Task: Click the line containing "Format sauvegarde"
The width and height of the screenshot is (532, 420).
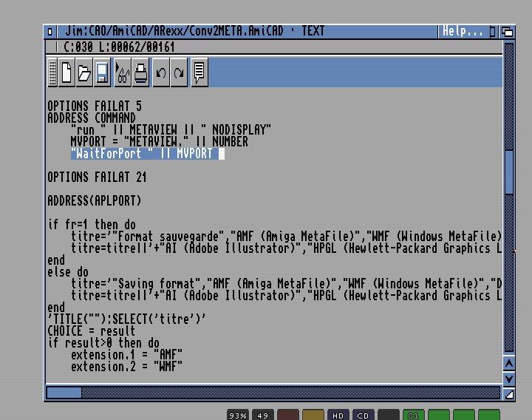Action: click(x=287, y=237)
